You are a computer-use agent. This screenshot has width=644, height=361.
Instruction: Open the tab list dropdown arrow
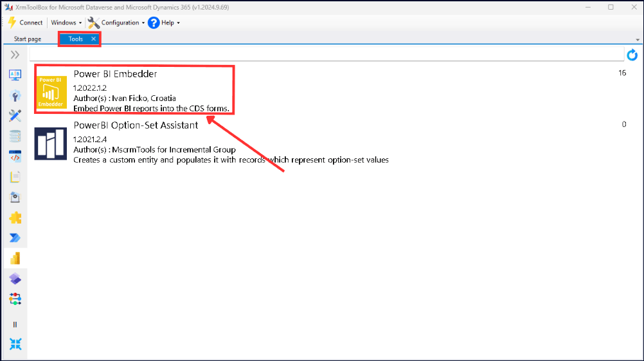(638, 40)
